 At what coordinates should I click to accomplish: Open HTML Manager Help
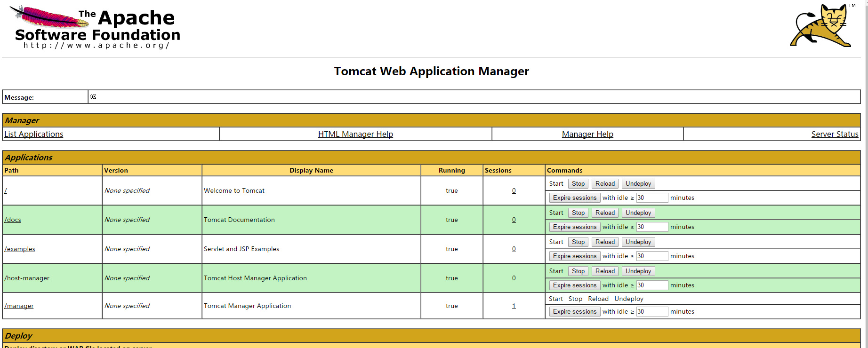tap(355, 134)
